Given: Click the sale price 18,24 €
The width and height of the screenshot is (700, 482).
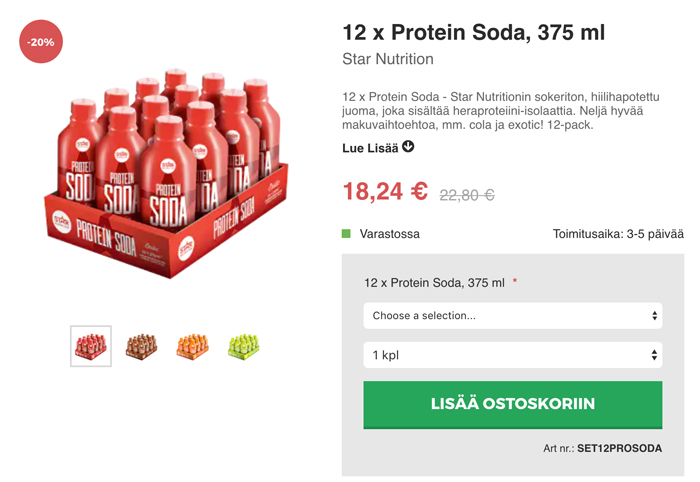Looking at the screenshot, I should coord(385,191).
